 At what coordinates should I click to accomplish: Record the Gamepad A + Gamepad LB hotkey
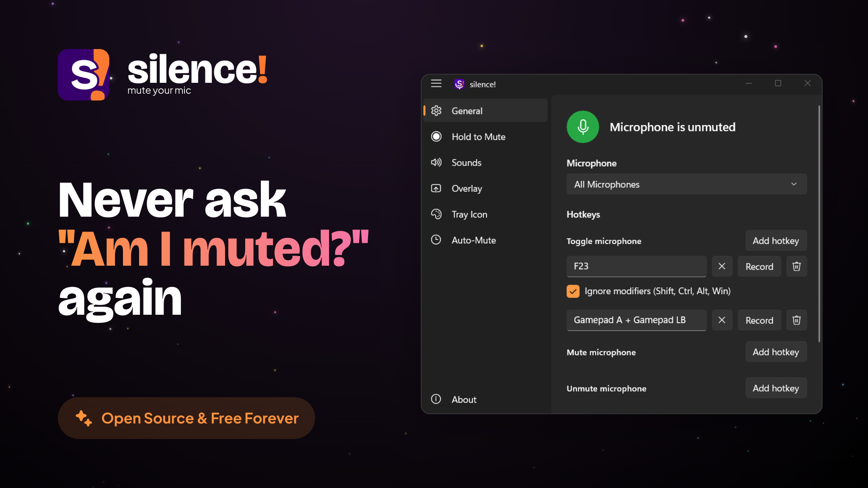point(759,320)
